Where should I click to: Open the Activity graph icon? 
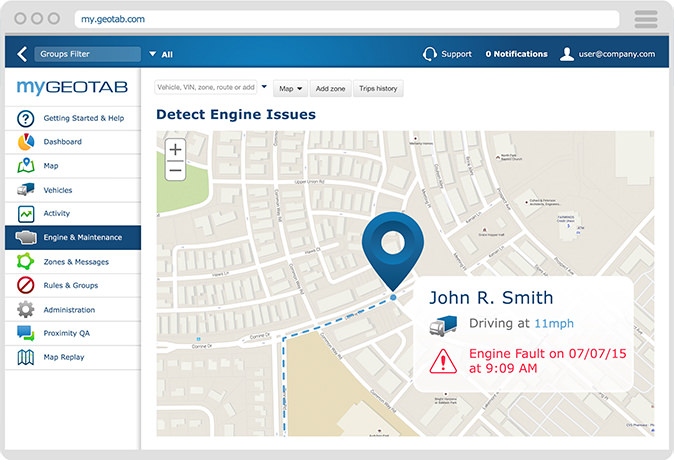(x=26, y=214)
